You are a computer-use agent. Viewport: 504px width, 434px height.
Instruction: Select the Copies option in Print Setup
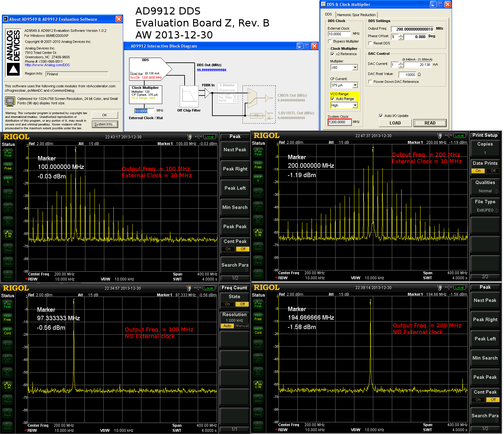[x=485, y=148]
